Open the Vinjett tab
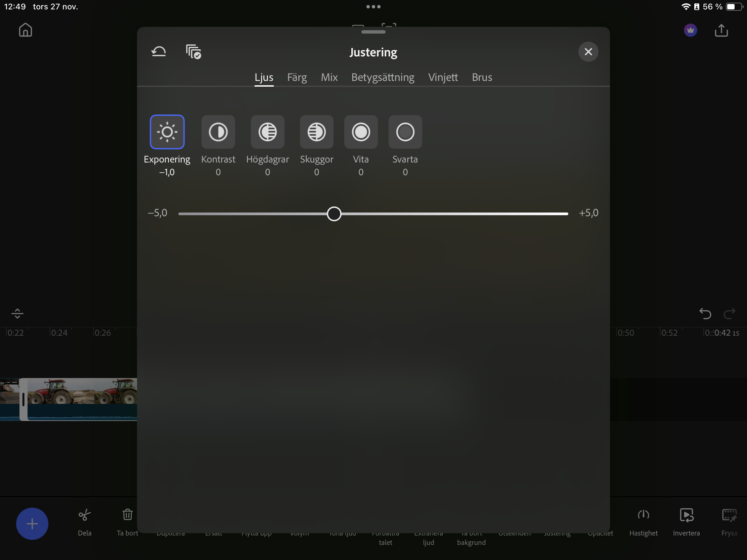The height and width of the screenshot is (560, 747). click(x=443, y=77)
